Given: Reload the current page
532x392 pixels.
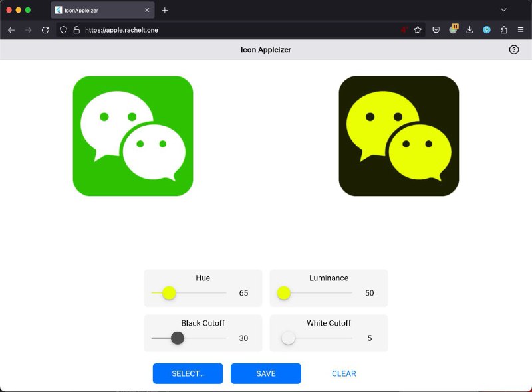Looking at the screenshot, I should tap(44, 29).
